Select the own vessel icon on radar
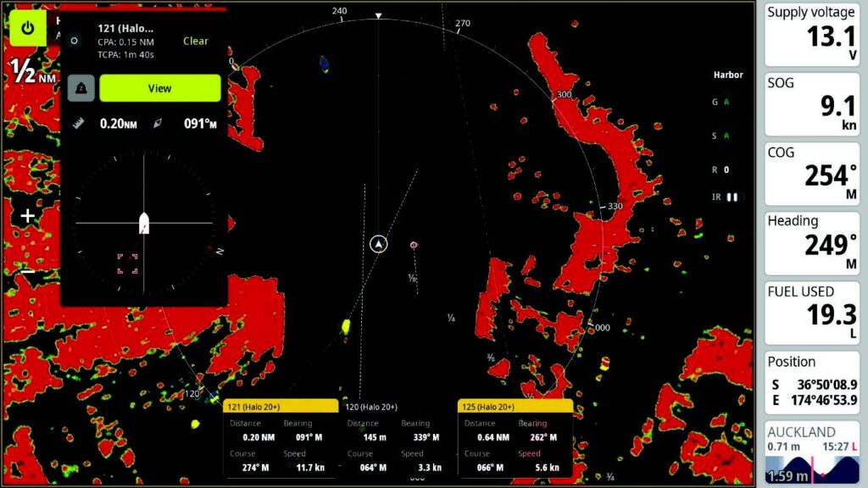This screenshot has height=488, width=868. [378, 244]
